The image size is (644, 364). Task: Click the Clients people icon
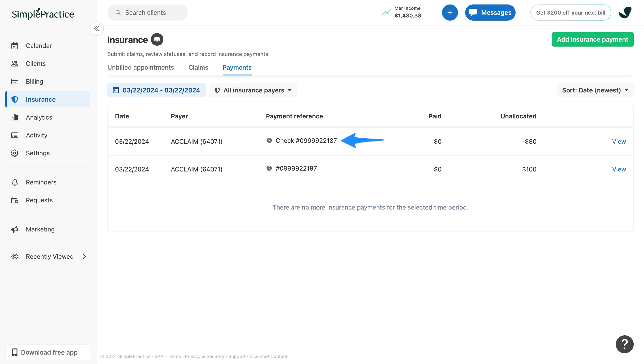tap(15, 64)
